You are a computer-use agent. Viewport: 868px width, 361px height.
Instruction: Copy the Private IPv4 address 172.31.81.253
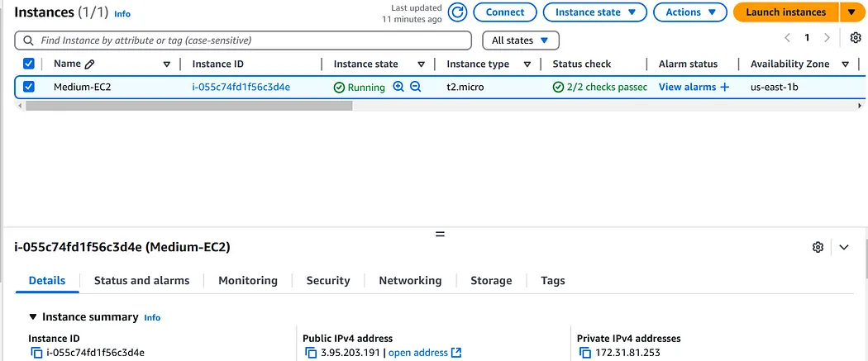point(585,353)
